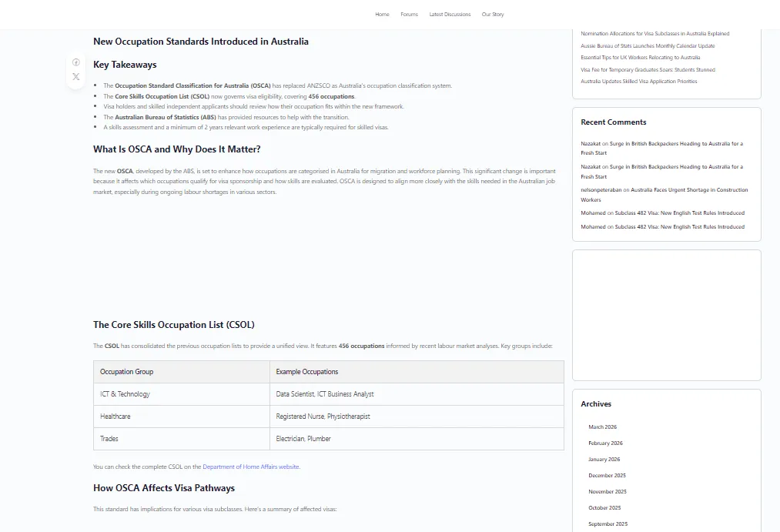Open December 2025 archive
Viewport: 780px width, 532px height.
pyautogui.click(x=607, y=475)
